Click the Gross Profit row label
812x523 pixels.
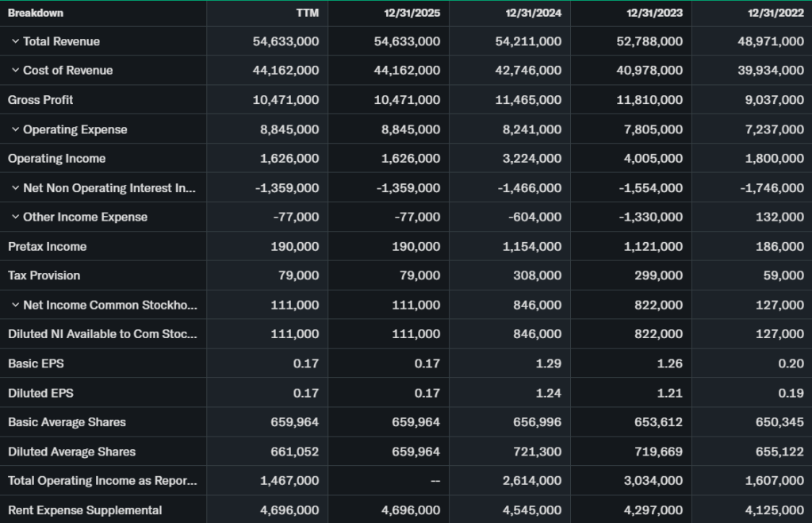(x=40, y=100)
